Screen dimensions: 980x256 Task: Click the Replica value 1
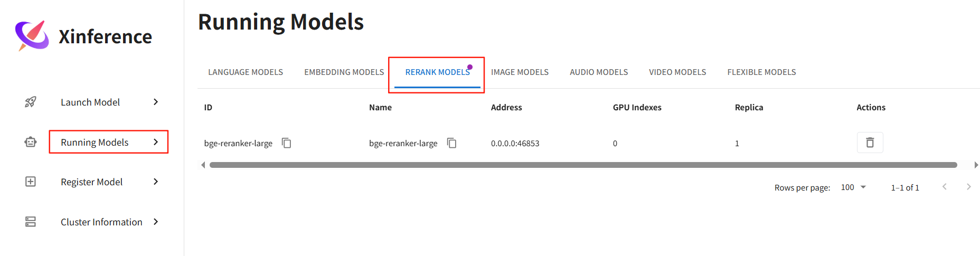coord(737,144)
